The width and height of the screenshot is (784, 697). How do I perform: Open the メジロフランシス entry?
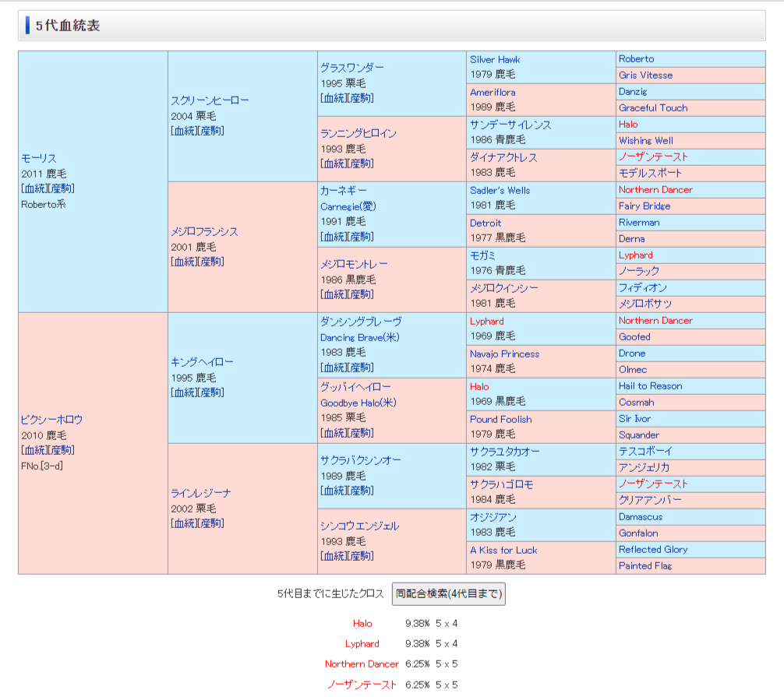coord(204,231)
